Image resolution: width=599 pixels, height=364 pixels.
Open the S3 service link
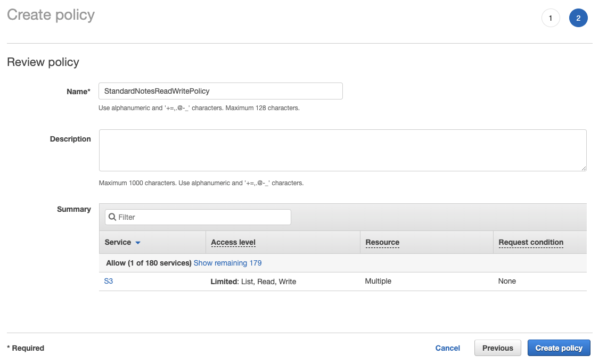(x=109, y=281)
